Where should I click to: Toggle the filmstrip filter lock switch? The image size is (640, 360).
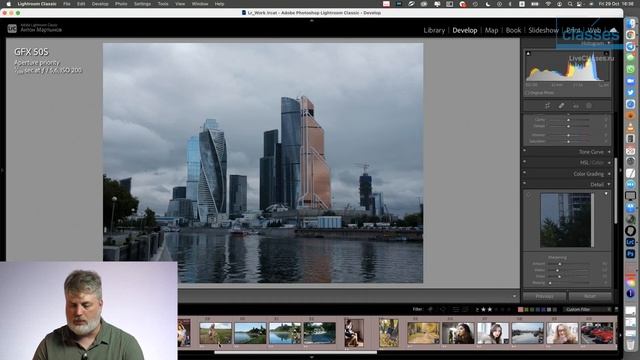tap(616, 309)
